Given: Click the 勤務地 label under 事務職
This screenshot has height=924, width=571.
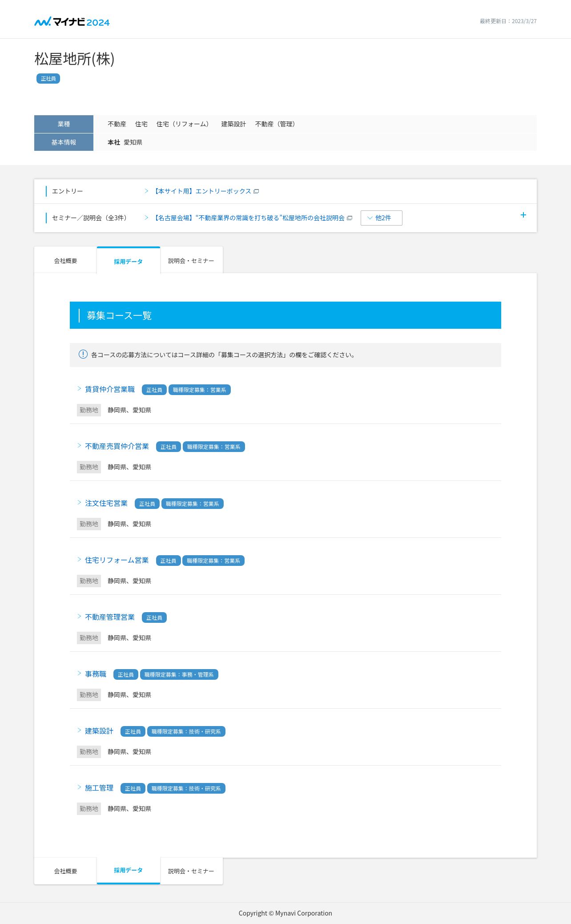Looking at the screenshot, I should (89, 695).
